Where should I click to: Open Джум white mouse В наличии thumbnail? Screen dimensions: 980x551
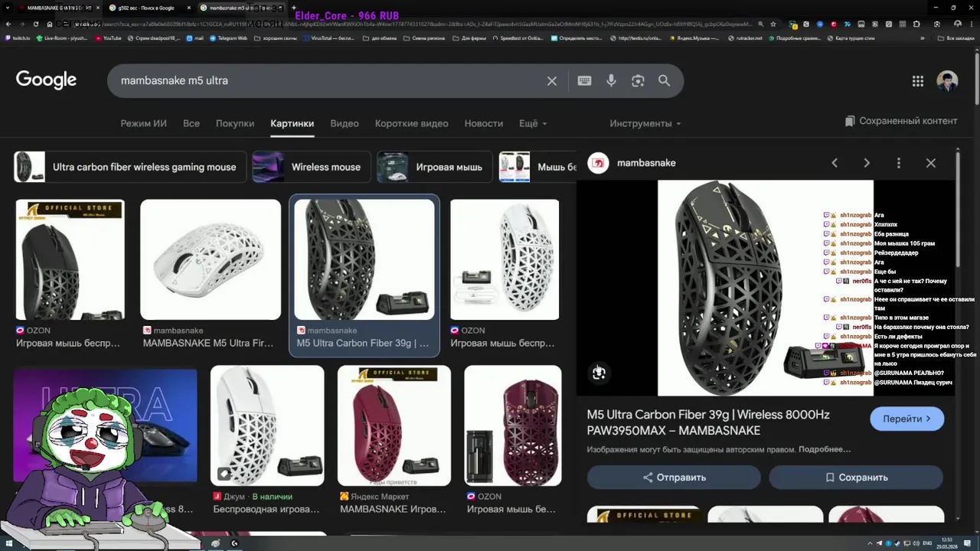coord(267,425)
